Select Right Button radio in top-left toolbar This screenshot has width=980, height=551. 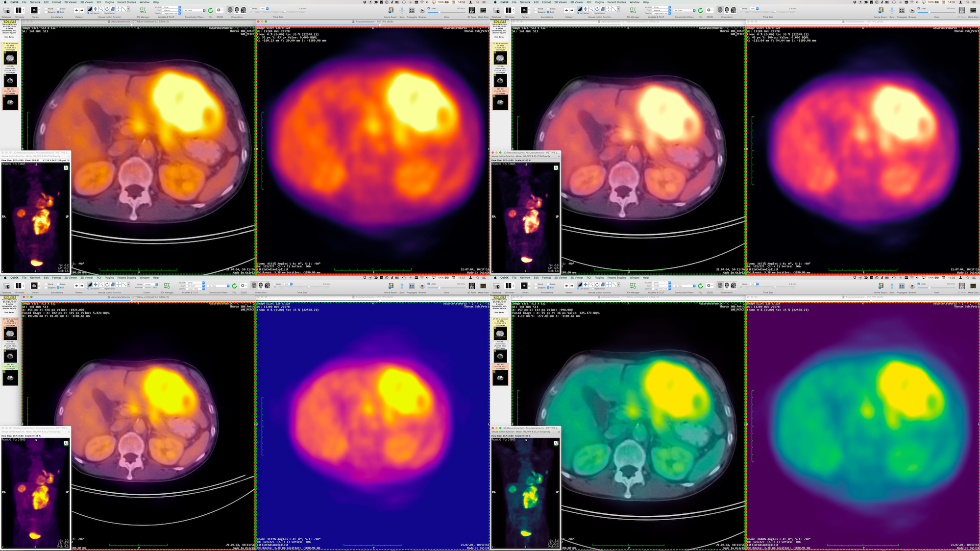tap(103, 13)
